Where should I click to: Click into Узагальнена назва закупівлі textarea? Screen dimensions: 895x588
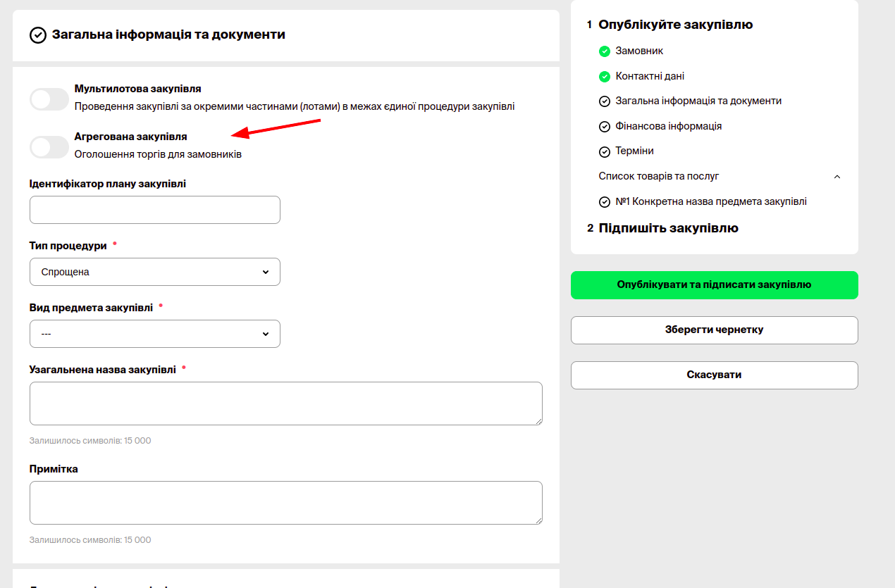(285, 404)
